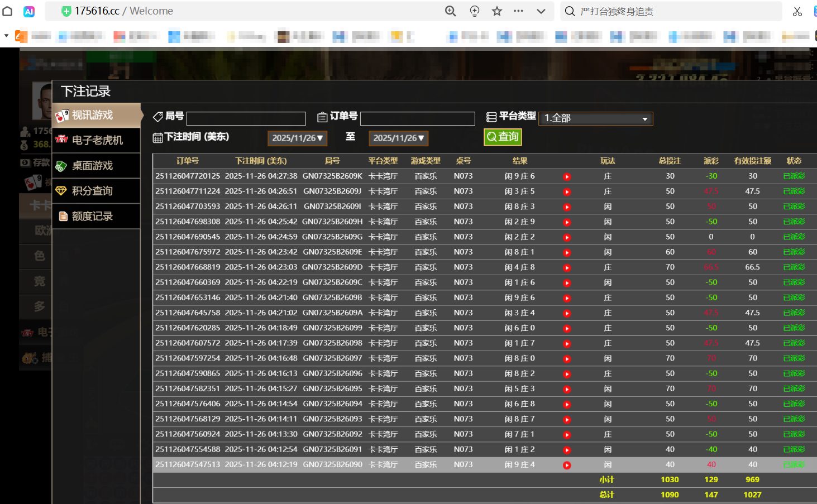Screen dimensions: 817x504
Task: Click play icon in row GN07325B26097
Action: click(x=567, y=359)
